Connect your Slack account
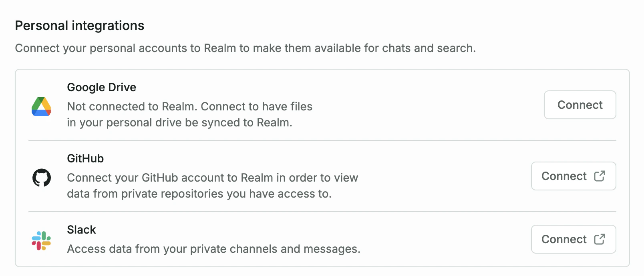The image size is (644, 276). (574, 239)
